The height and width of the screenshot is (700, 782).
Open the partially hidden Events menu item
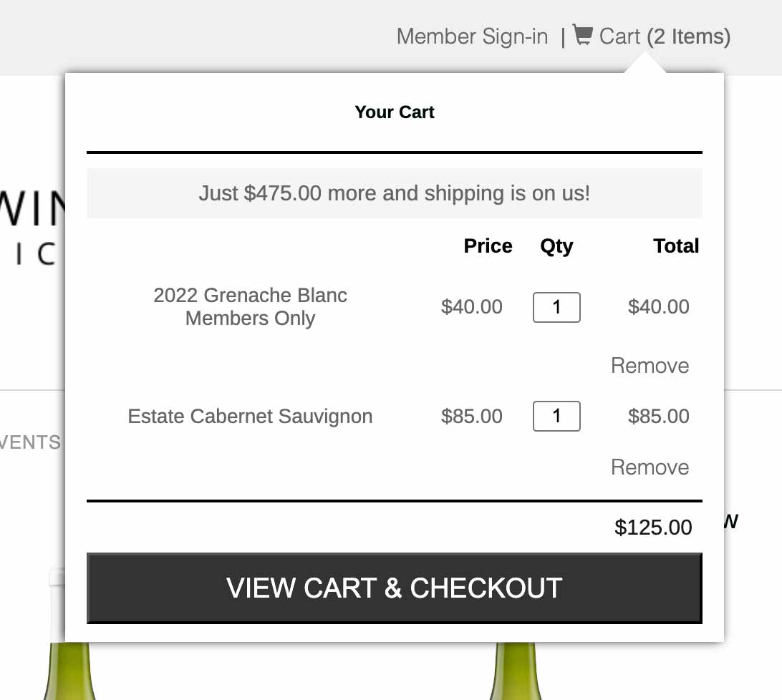(x=30, y=442)
